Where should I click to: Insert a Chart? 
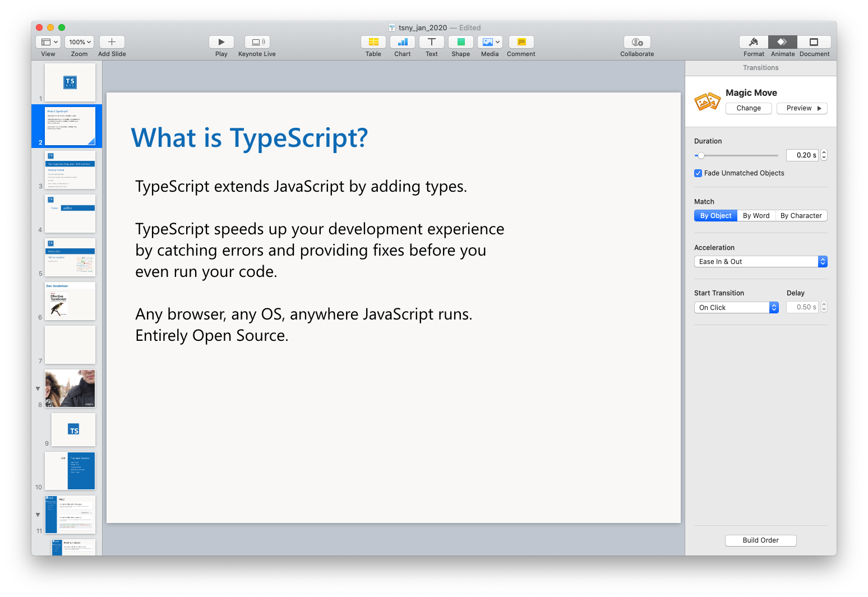click(403, 42)
